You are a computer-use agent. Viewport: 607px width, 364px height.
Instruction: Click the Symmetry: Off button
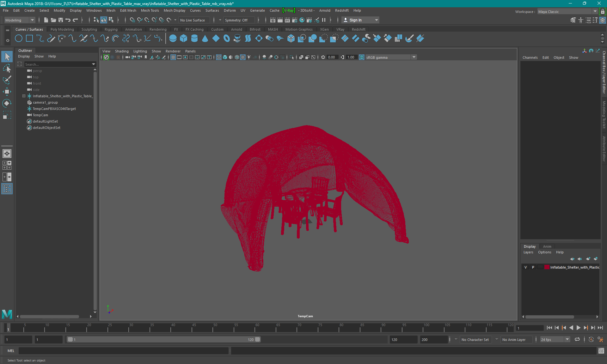click(239, 20)
